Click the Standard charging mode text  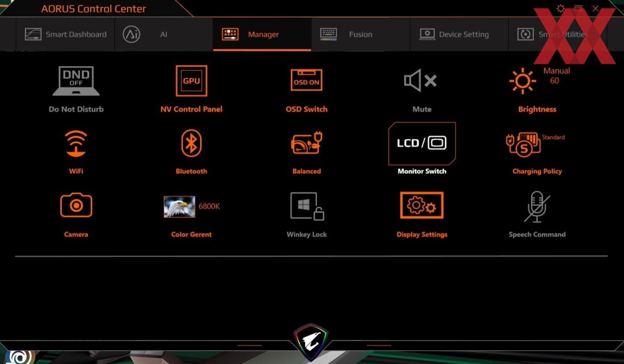click(x=553, y=137)
